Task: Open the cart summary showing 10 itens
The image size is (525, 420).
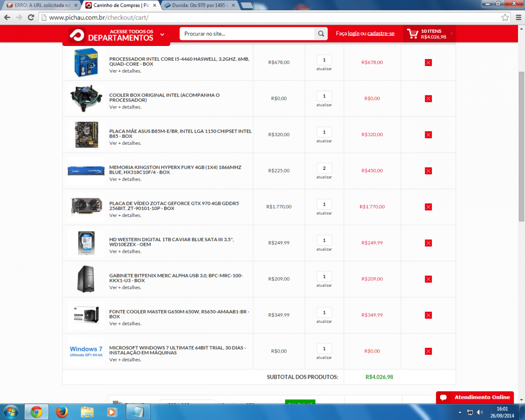Action: (430, 34)
